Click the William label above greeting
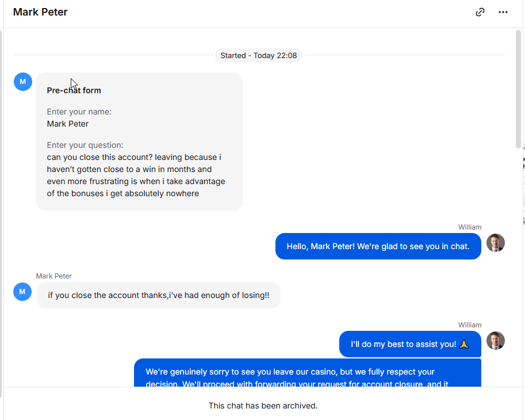 click(470, 227)
